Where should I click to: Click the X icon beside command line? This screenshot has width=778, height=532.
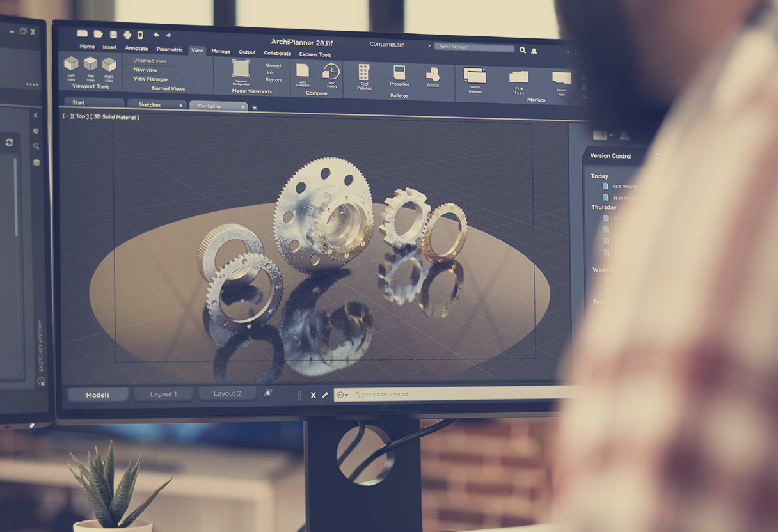313,395
